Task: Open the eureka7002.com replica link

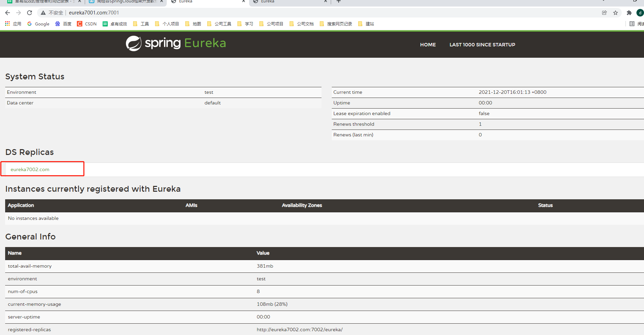Action: pos(30,169)
